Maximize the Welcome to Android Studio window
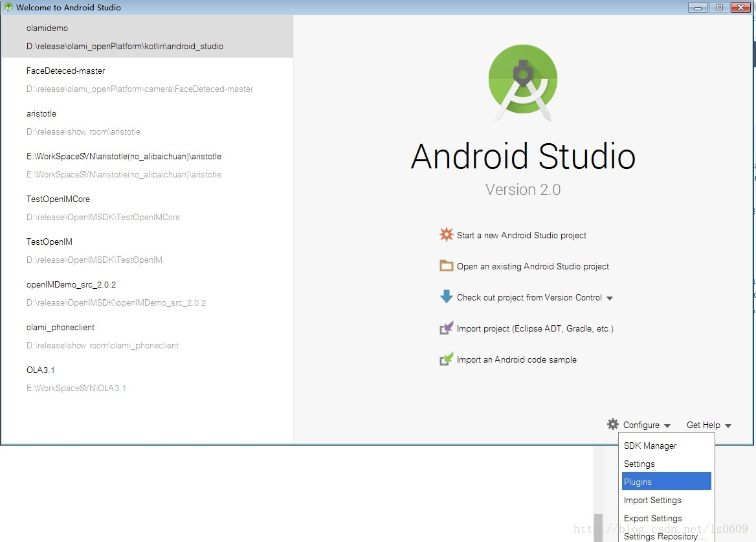This screenshot has height=542, width=756. click(x=719, y=7)
